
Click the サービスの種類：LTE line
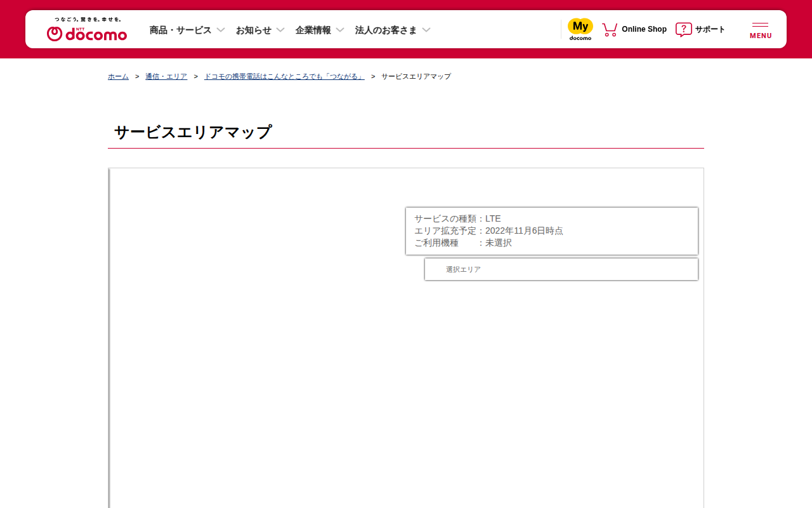pyautogui.click(x=457, y=218)
